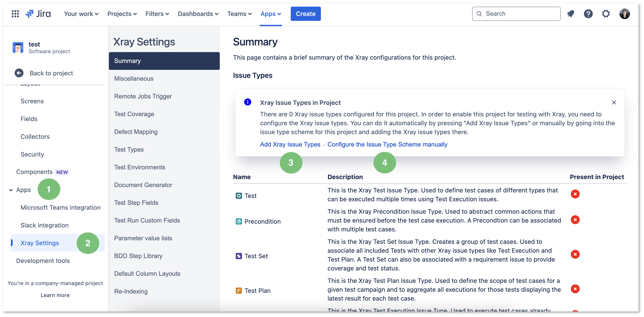Screen dimensions: 644x317
Task: Open Re-Indexing settings
Action: coord(131,292)
